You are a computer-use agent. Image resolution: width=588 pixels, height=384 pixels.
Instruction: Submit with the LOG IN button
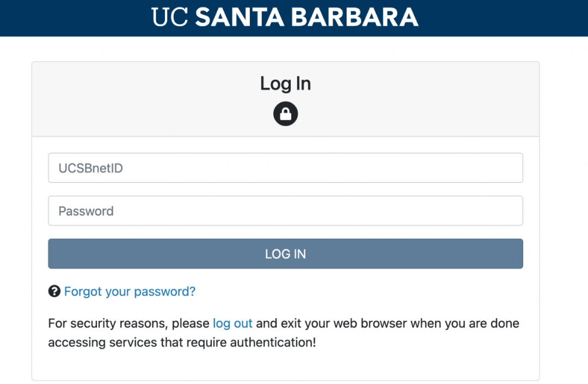tap(285, 253)
